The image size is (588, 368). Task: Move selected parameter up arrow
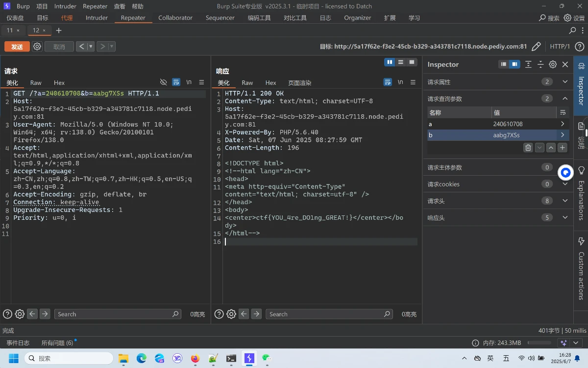551,147
